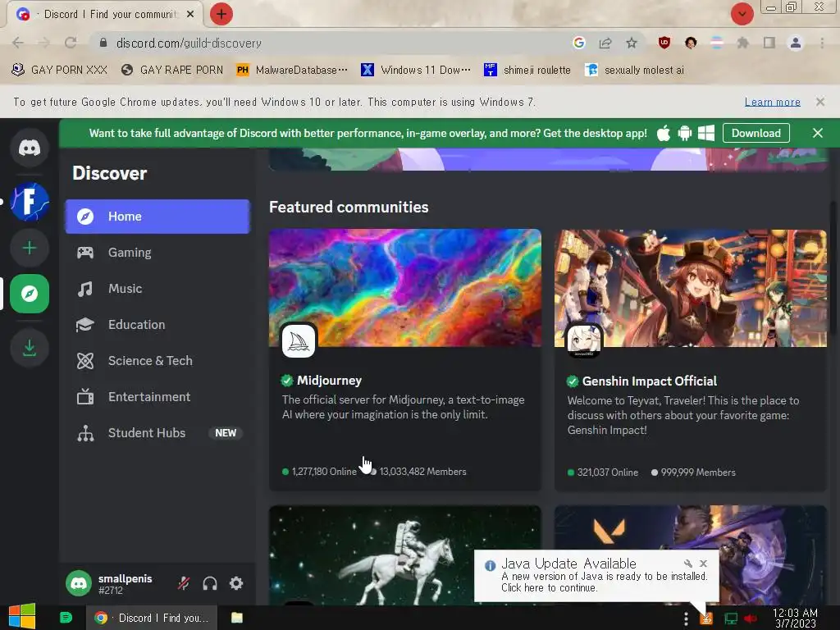Click the Apple icon in the green banner
This screenshot has height=630, width=840.
[x=663, y=134]
